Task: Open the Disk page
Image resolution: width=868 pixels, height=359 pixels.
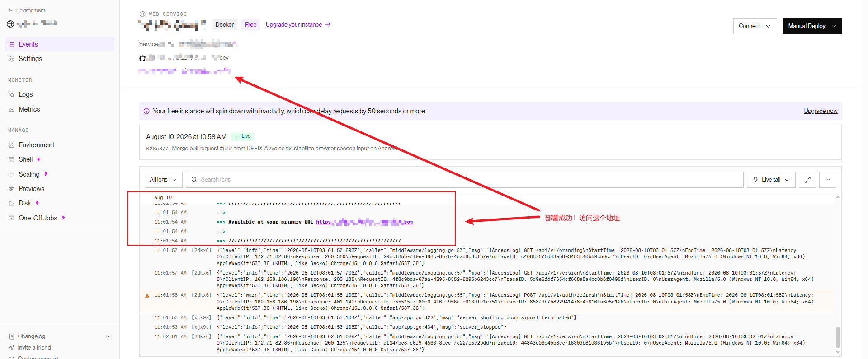Action: click(25, 203)
